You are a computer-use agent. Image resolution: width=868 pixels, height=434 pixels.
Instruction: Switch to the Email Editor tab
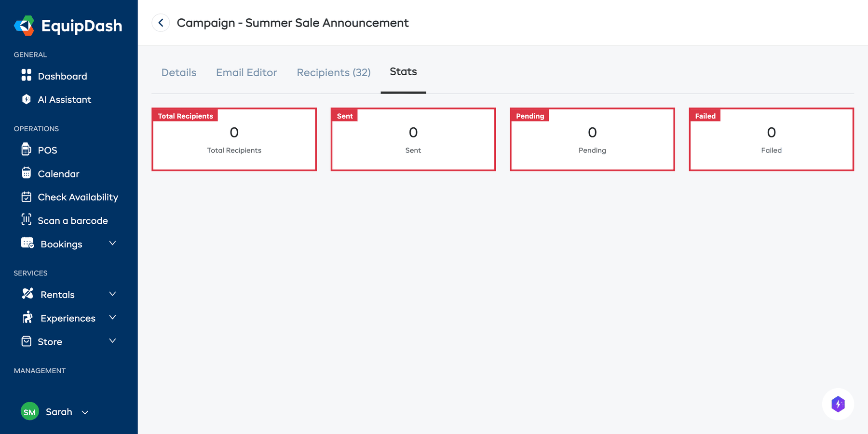[x=246, y=73]
